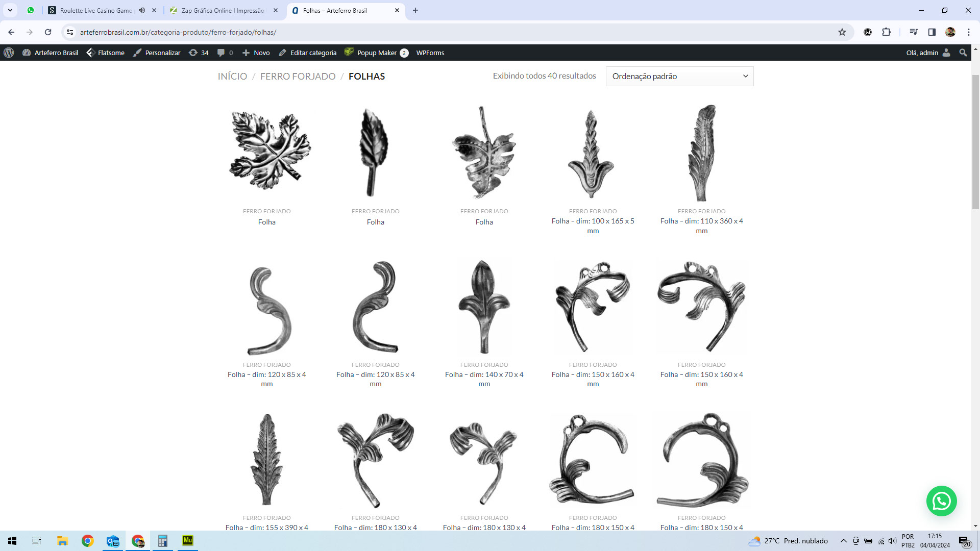Click the WordPress logo in admin bar
Viewport: 980px width, 551px height.
tap(9, 53)
